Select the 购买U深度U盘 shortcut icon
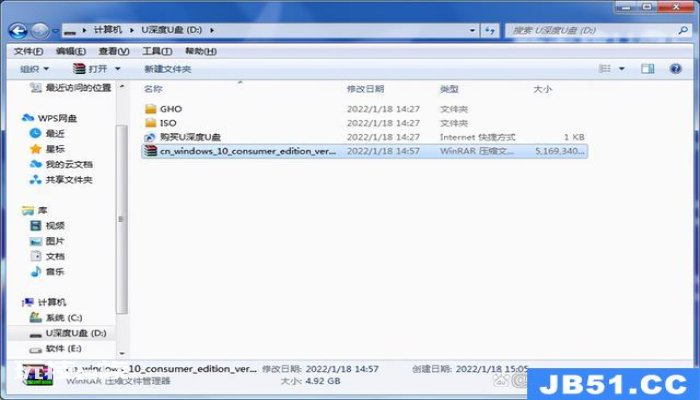Image resolution: width=700 pixels, height=400 pixels. (x=150, y=137)
